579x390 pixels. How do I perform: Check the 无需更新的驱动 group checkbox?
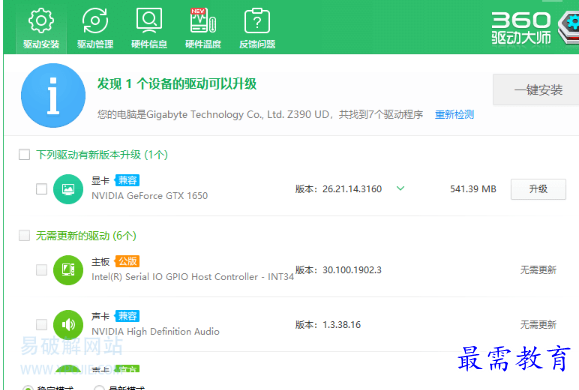click(24, 235)
